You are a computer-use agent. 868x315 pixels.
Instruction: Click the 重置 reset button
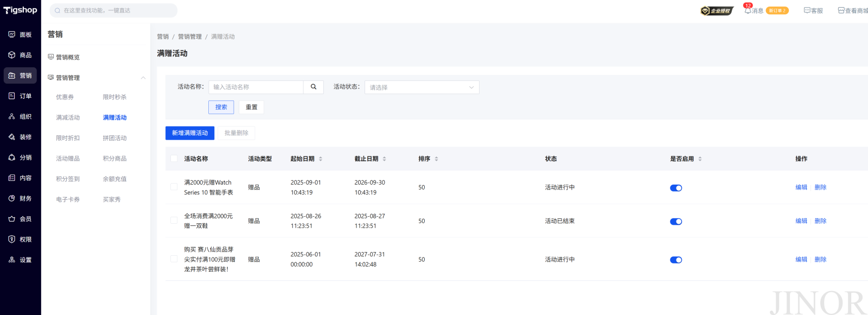tap(252, 107)
